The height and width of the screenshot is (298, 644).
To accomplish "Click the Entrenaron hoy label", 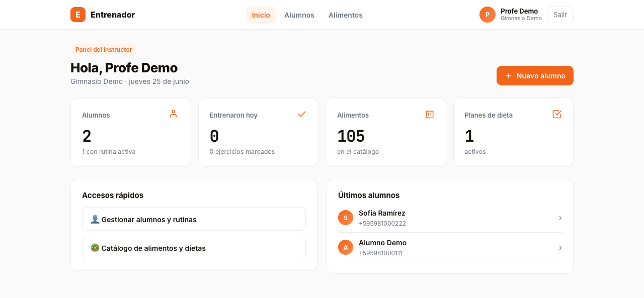I will pyautogui.click(x=233, y=115).
